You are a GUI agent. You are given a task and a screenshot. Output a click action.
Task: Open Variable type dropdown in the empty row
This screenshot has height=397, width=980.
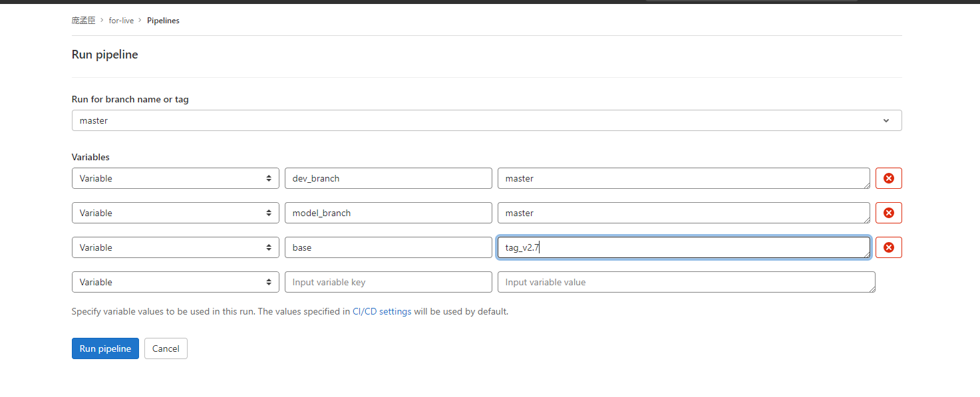coord(175,282)
